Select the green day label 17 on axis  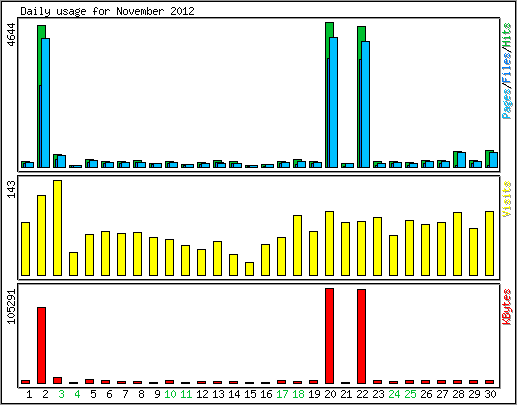click(282, 394)
